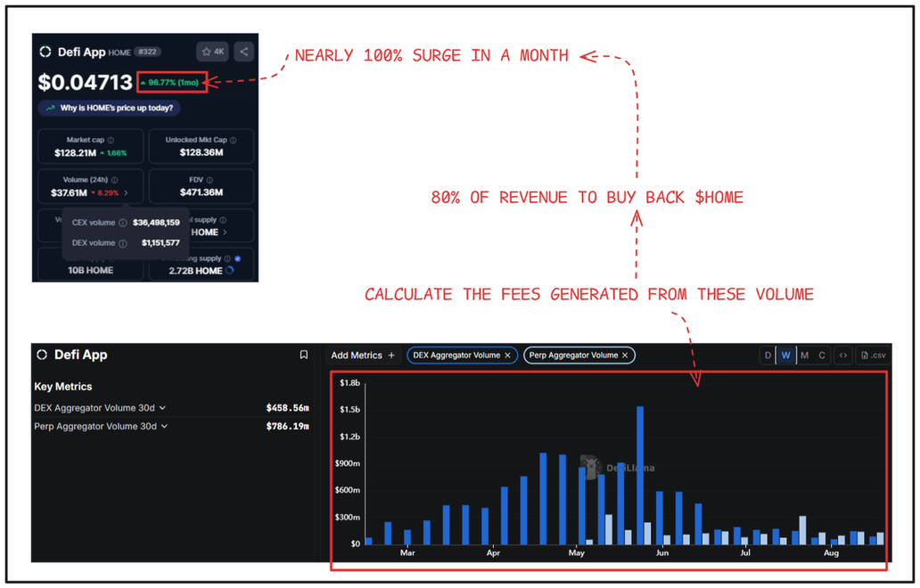920x588 pixels.
Task: Click the CEX volume info icon
Action: click(123, 223)
